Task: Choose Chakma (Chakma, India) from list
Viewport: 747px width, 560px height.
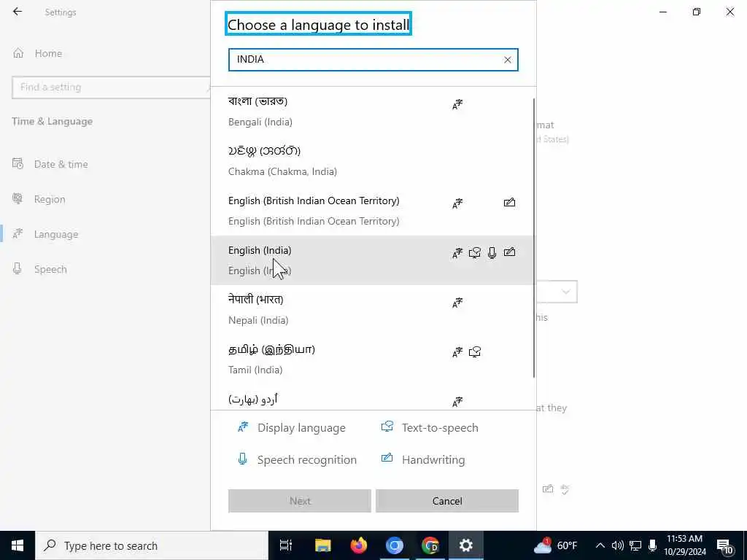Action: coord(371,161)
